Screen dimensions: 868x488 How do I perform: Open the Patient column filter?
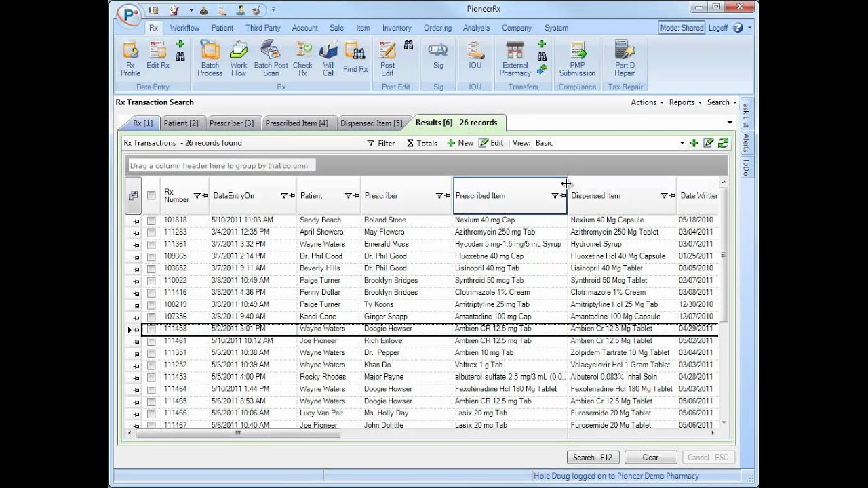click(348, 196)
